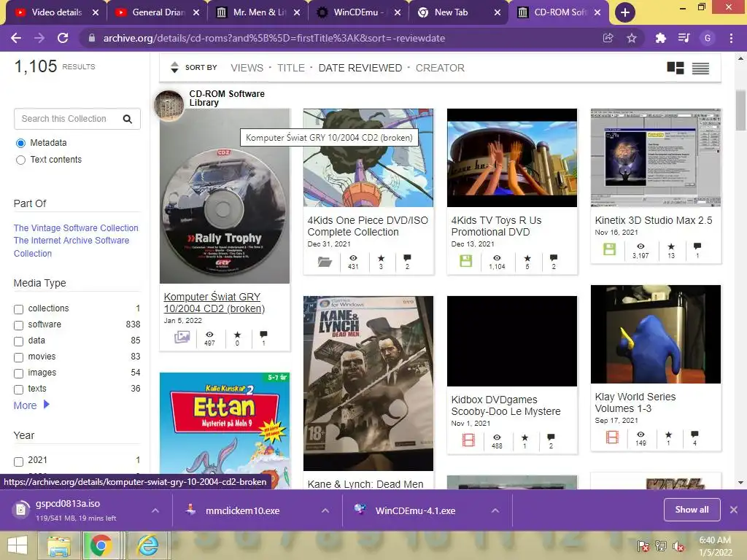Click the search magnifier in collection search
The width and height of the screenshot is (747, 560).
coord(127,119)
